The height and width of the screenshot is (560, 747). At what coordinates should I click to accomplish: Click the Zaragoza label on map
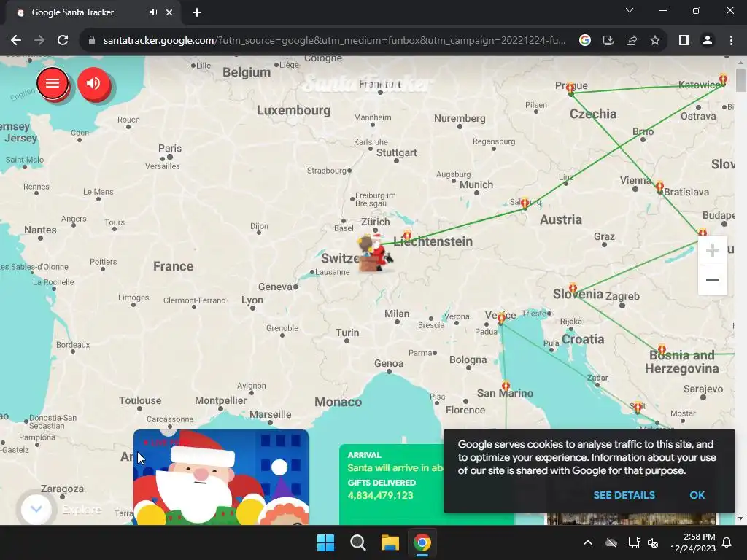(x=62, y=489)
